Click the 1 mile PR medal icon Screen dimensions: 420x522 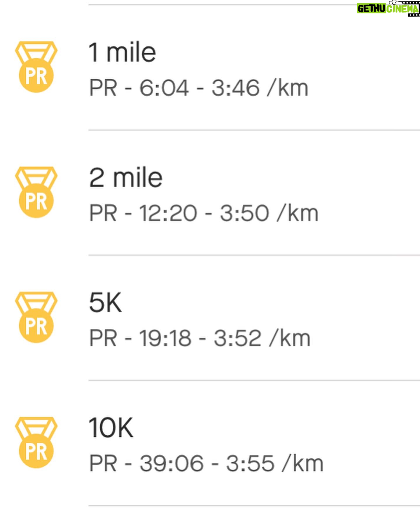[x=36, y=67]
